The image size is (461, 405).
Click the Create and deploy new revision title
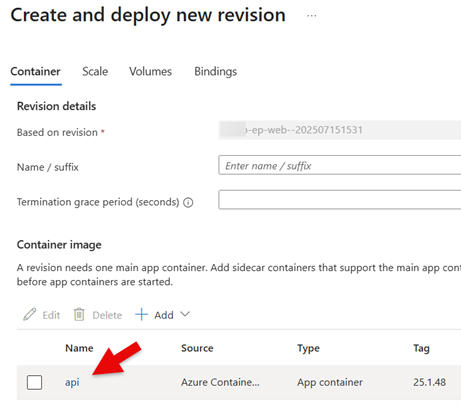point(148,15)
